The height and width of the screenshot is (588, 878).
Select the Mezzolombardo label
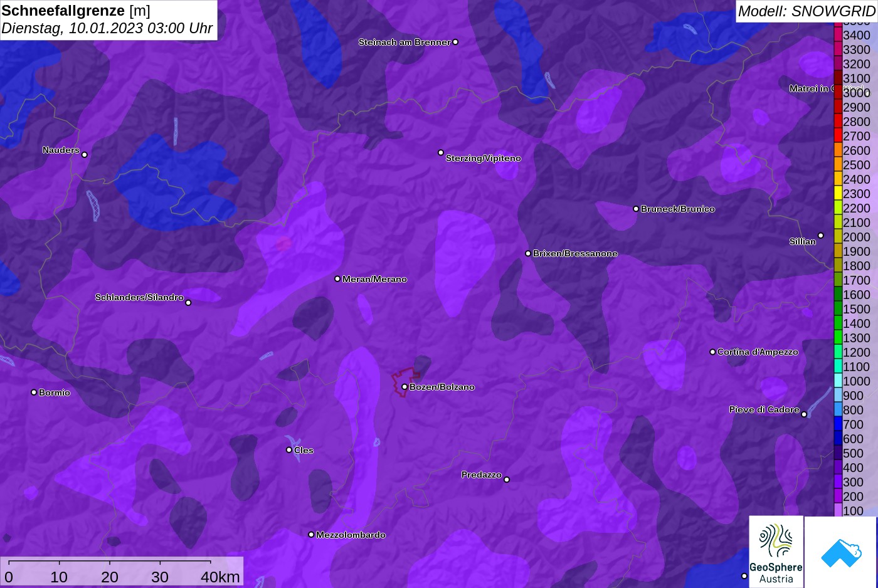click(x=351, y=535)
